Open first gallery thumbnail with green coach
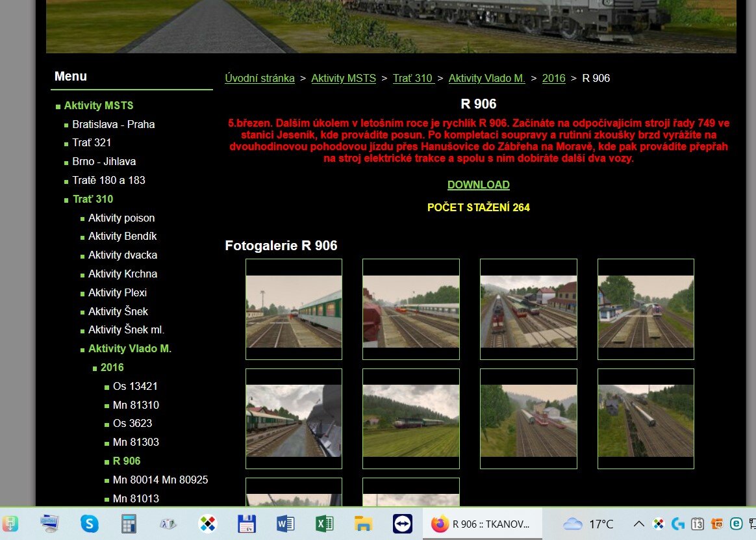The width and height of the screenshot is (756, 540). pos(294,309)
